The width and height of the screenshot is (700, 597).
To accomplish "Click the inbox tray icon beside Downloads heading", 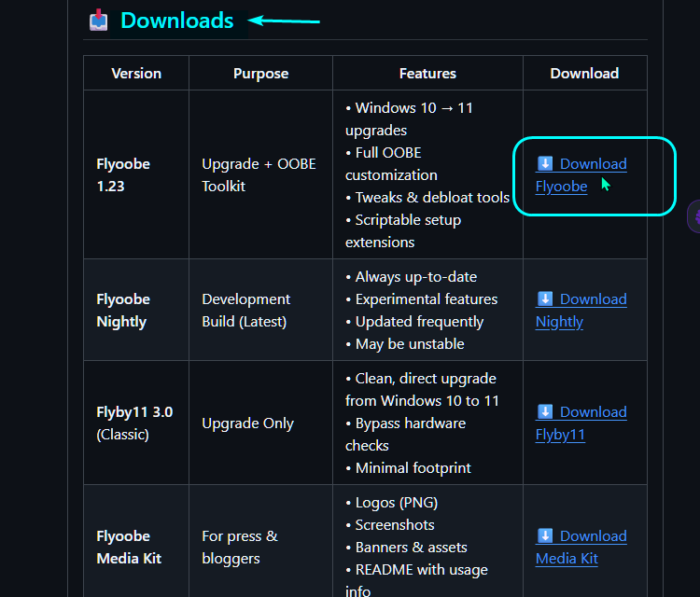I will click(x=99, y=21).
